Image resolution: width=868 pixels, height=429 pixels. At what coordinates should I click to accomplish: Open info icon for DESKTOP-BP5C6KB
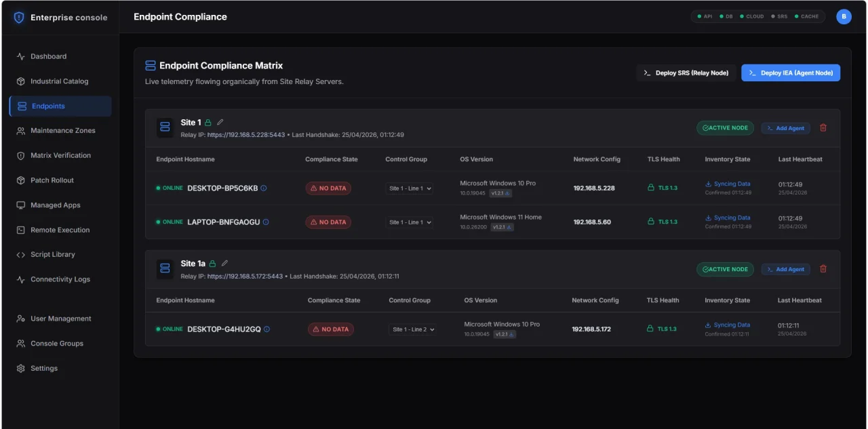(x=264, y=188)
